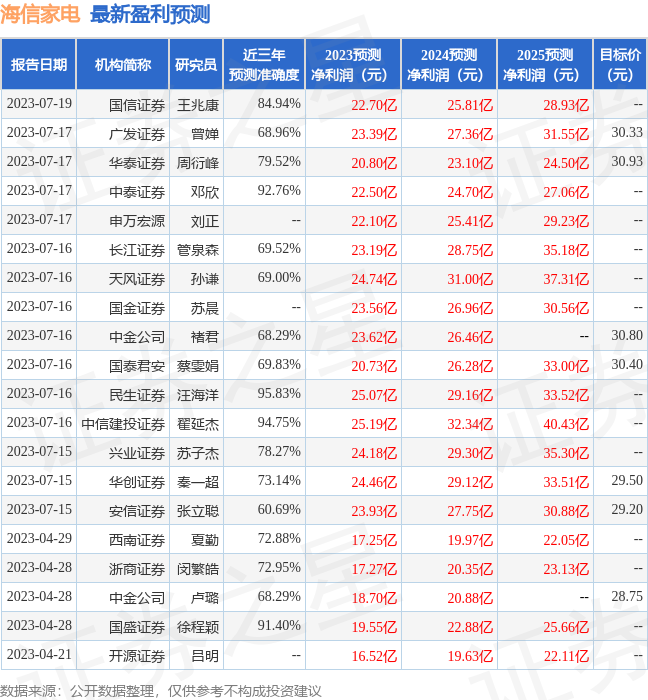Click 2023 forecast 17.27亿
This screenshot has width=648, height=700.
[x=374, y=569]
